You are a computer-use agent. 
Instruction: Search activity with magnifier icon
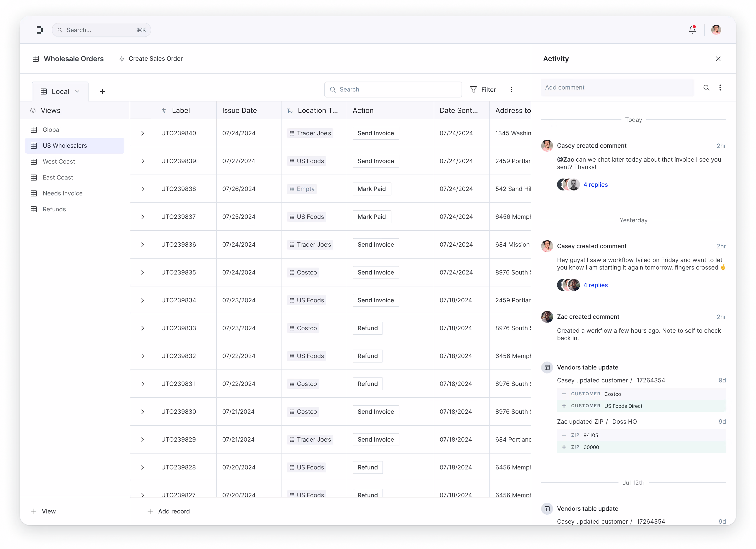click(x=706, y=88)
